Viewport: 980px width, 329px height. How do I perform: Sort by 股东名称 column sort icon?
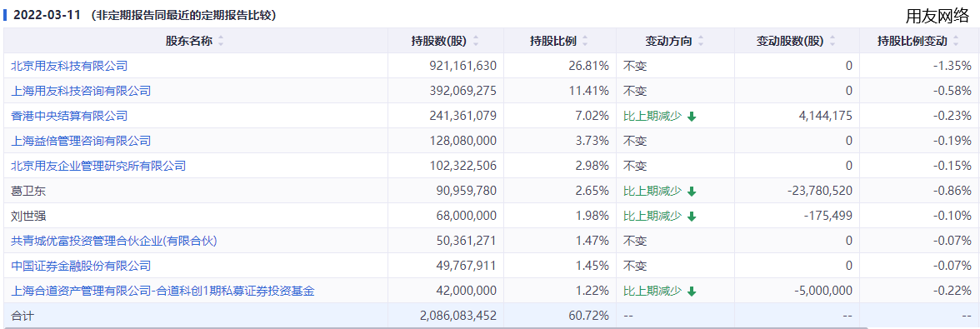tap(221, 41)
